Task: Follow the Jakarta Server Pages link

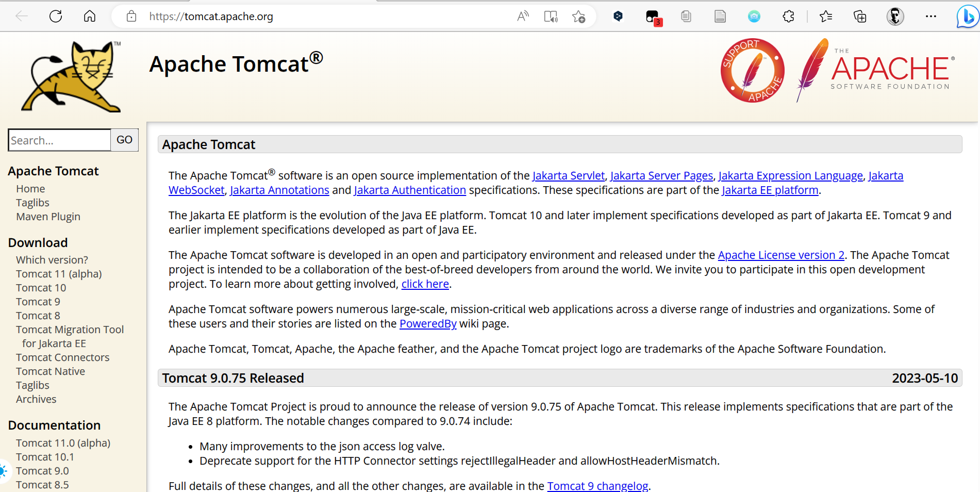Action: click(661, 176)
